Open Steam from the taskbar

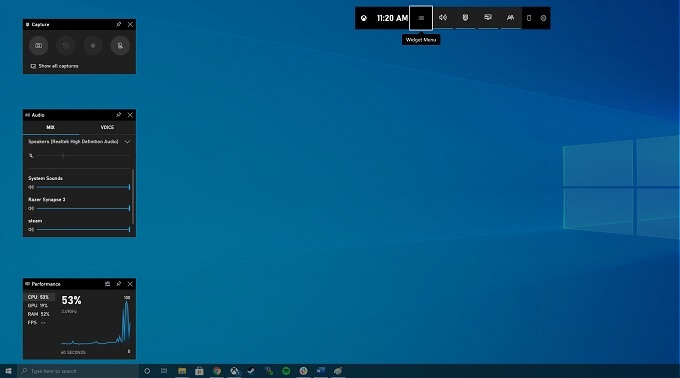(251, 371)
